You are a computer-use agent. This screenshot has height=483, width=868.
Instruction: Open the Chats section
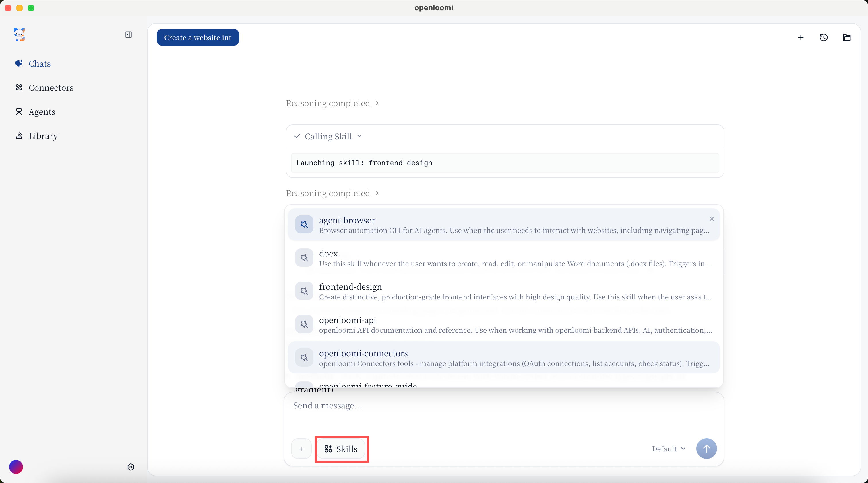(x=33, y=64)
